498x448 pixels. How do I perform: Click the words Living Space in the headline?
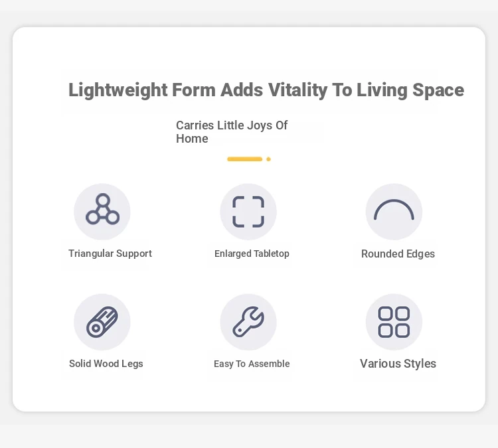(x=410, y=90)
